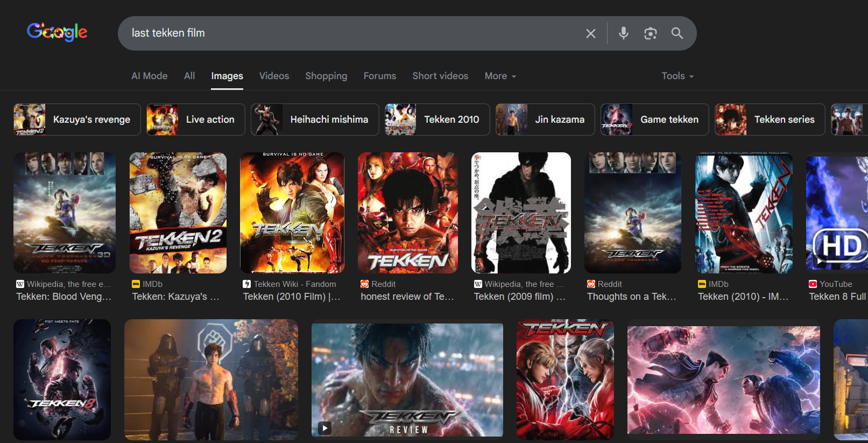Go to the Forums tab
The width and height of the screenshot is (868, 443).
380,76
